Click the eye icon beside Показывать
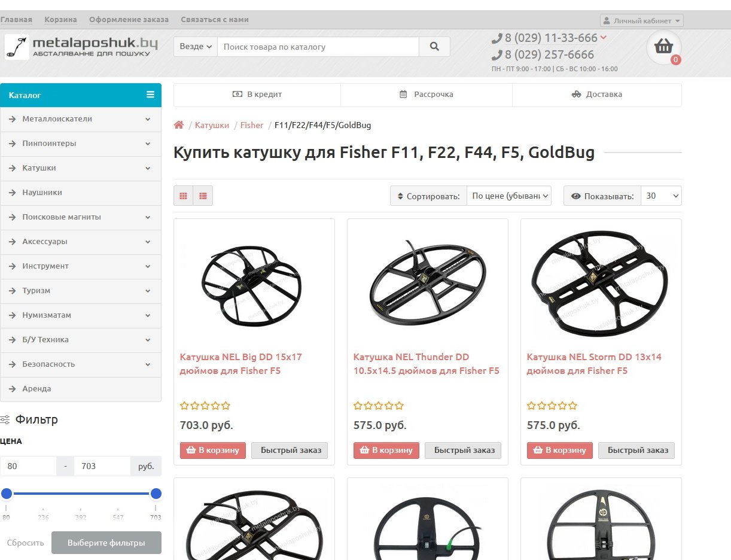 (576, 196)
